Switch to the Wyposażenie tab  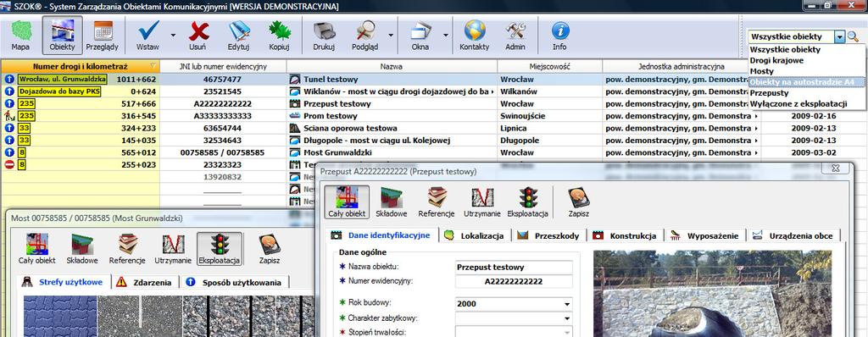tap(704, 235)
